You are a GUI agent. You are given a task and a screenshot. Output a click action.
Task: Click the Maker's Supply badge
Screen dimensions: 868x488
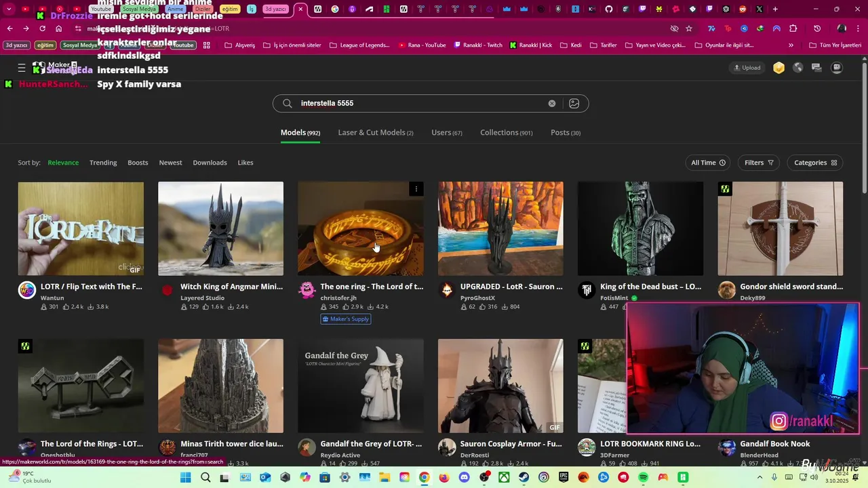(346, 319)
